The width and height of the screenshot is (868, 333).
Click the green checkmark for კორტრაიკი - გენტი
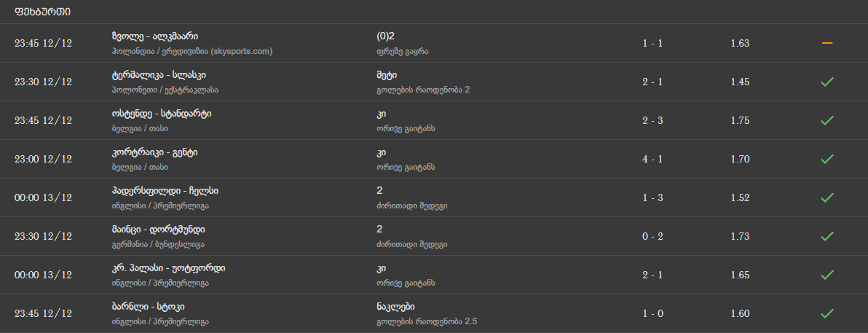826,159
